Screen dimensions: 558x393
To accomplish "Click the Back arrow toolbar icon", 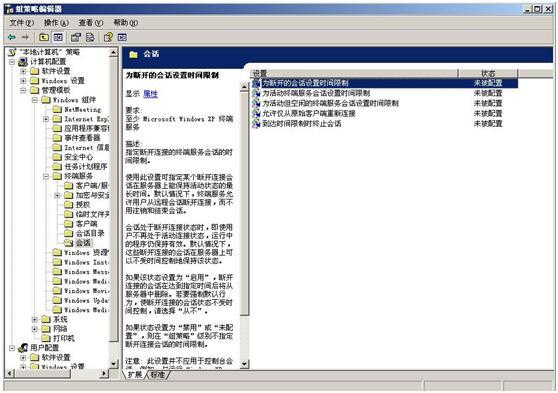I will point(12,37).
